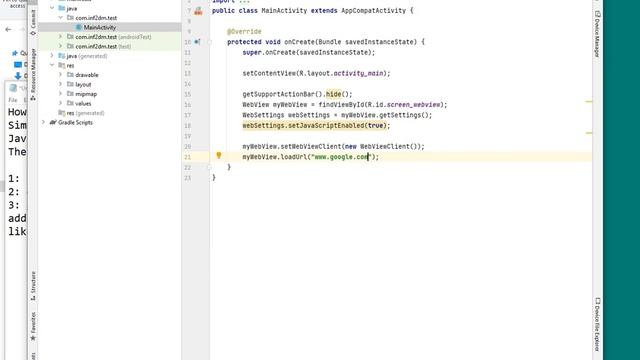Expand the java (generated) folder
Viewport: 640px width, 360px height.
point(52,56)
